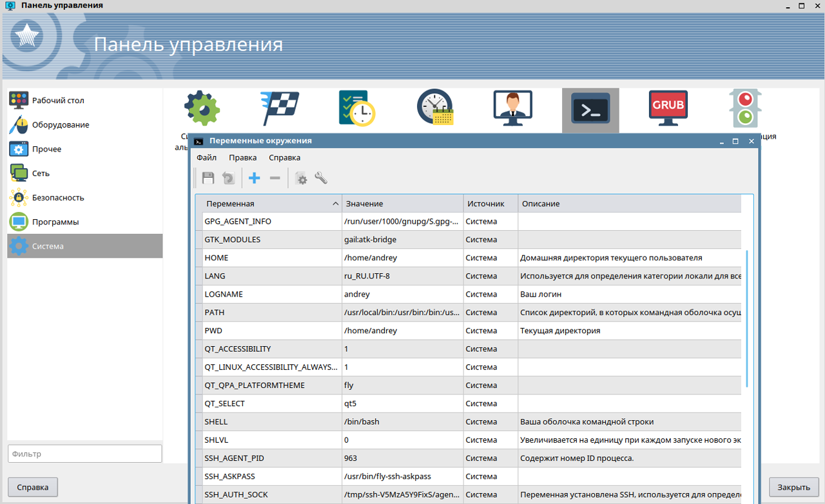The image size is (825, 504).
Task: Click the minus remove-variable icon
Action: 275,179
